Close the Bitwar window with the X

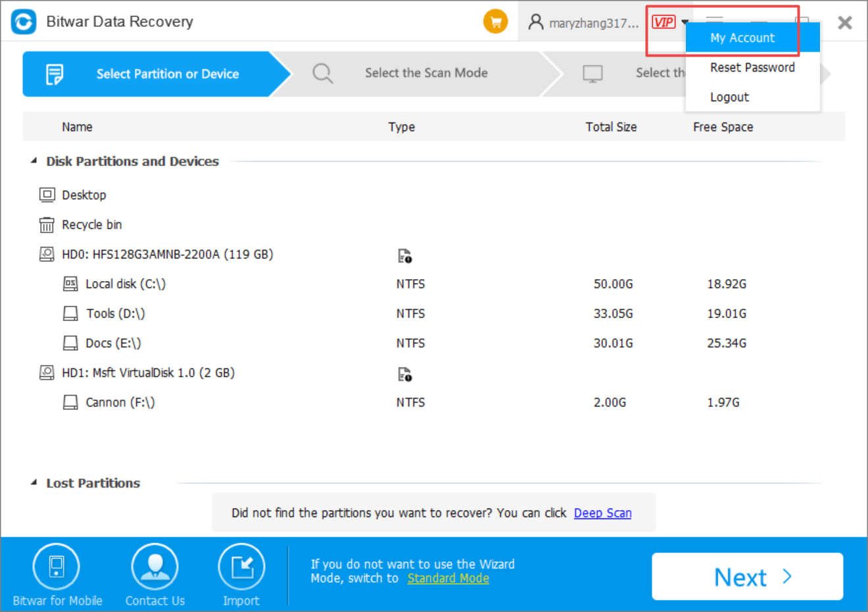pyautogui.click(x=845, y=22)
